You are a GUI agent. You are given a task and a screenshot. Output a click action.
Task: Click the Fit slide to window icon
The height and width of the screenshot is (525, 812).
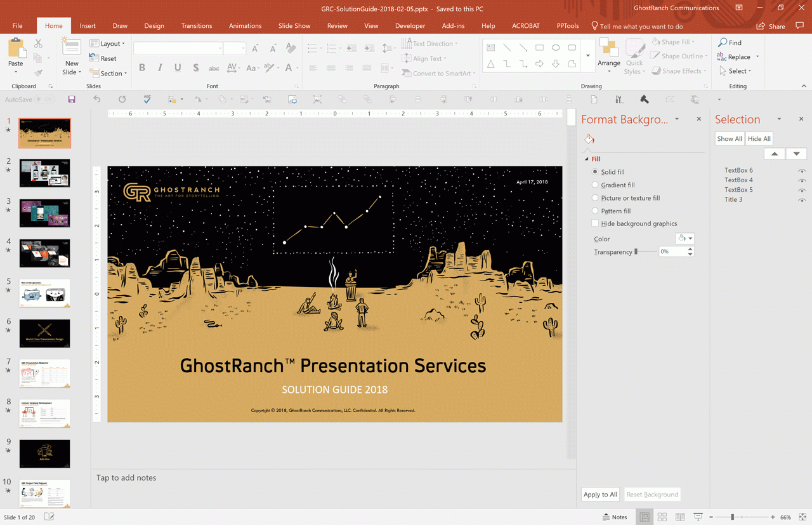[x=803, y=517]
